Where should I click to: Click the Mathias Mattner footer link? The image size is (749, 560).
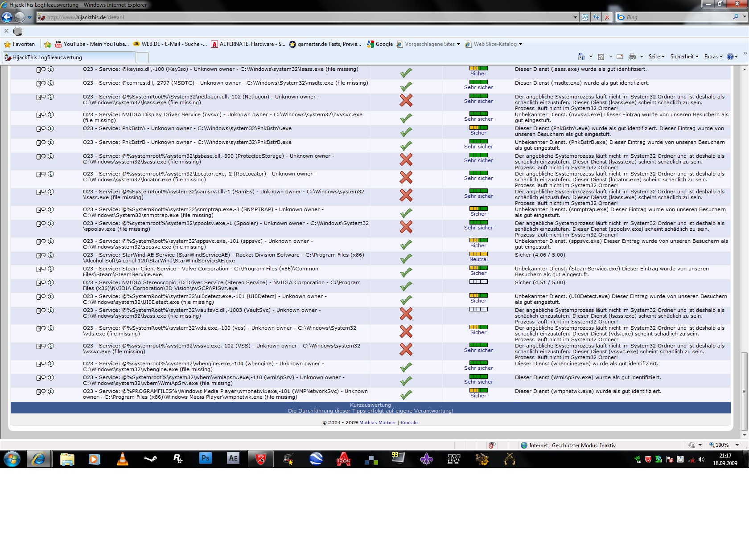(x=377, y=423)
